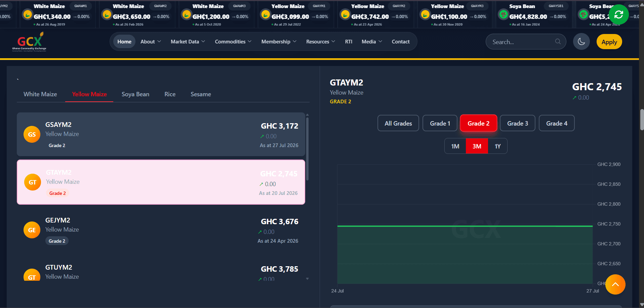Click the GHC 3,785 price on GTUYM2
Viewport: 644px width, 308px height.
pyautogui.click(x=280, y=269)
